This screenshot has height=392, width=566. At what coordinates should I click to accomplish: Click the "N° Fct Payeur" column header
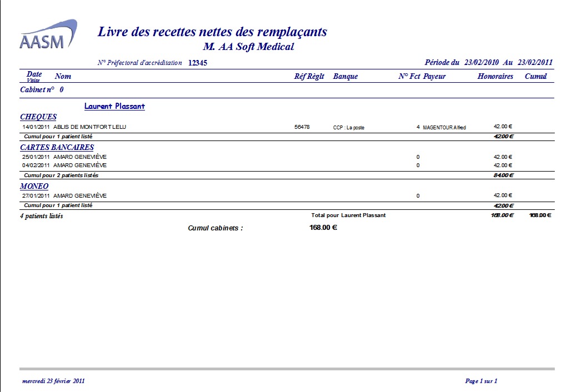pyautogui.click(x=422, y=76)
